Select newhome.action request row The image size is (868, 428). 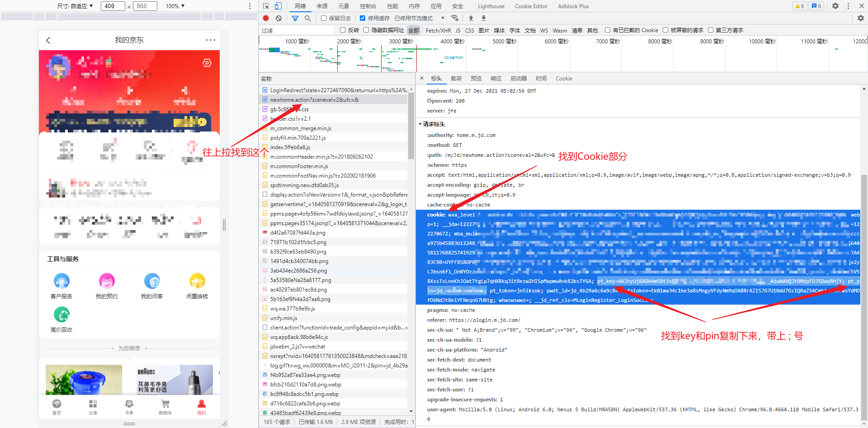tap(334, 99)
